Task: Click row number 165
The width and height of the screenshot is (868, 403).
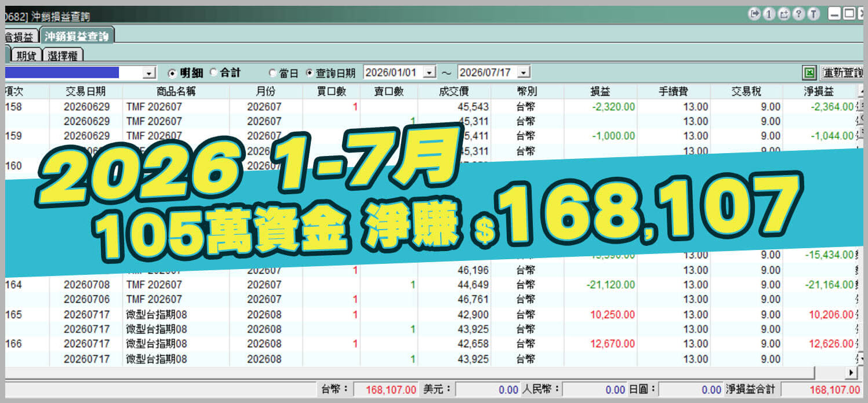Action: (13, 314)
